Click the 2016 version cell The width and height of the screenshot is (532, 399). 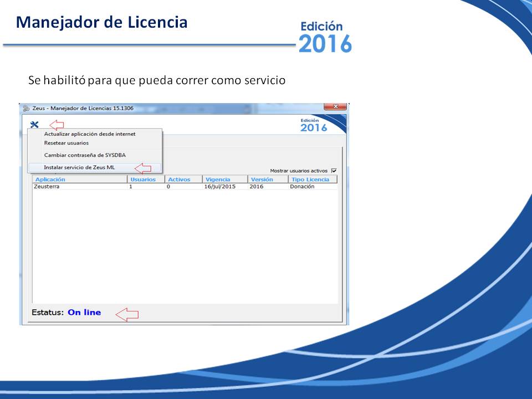[x=256, y=187]
